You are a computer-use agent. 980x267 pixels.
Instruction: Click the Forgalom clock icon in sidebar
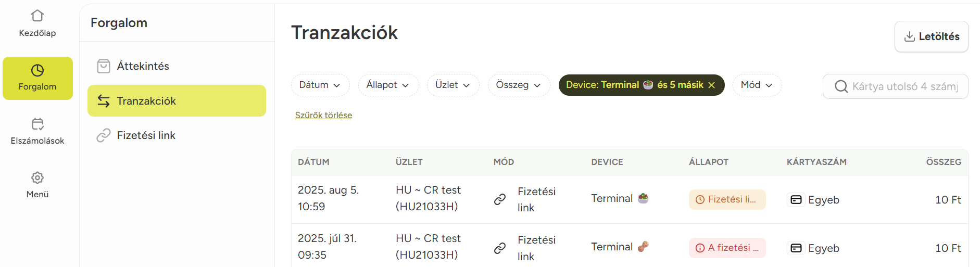click(37, 70)
